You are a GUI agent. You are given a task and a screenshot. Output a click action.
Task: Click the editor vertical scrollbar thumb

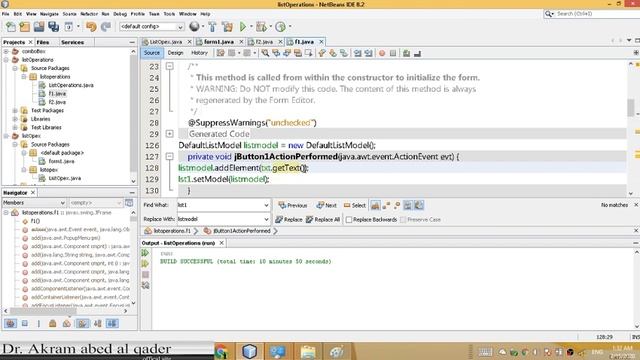[631, 107]
